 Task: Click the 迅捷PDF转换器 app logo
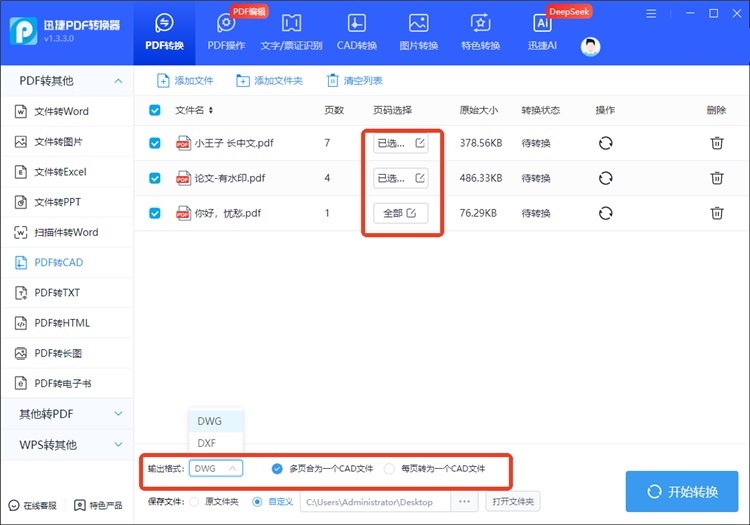(x=23, y=32)
